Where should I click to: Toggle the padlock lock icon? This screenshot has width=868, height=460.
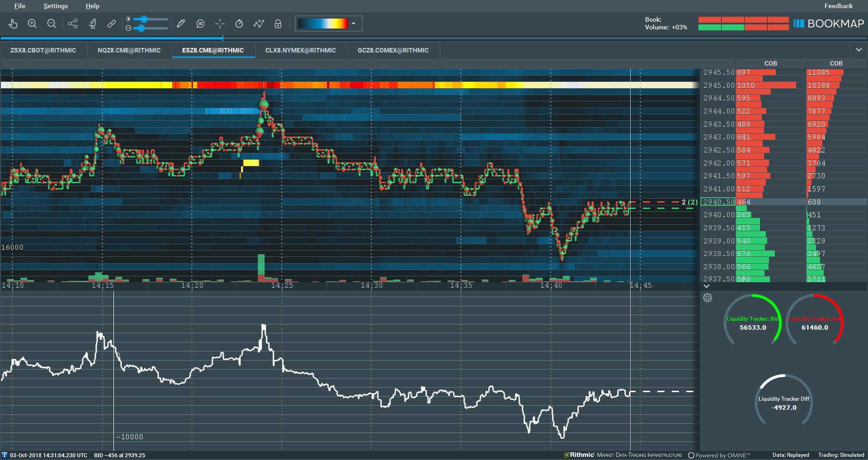[278, 24]
